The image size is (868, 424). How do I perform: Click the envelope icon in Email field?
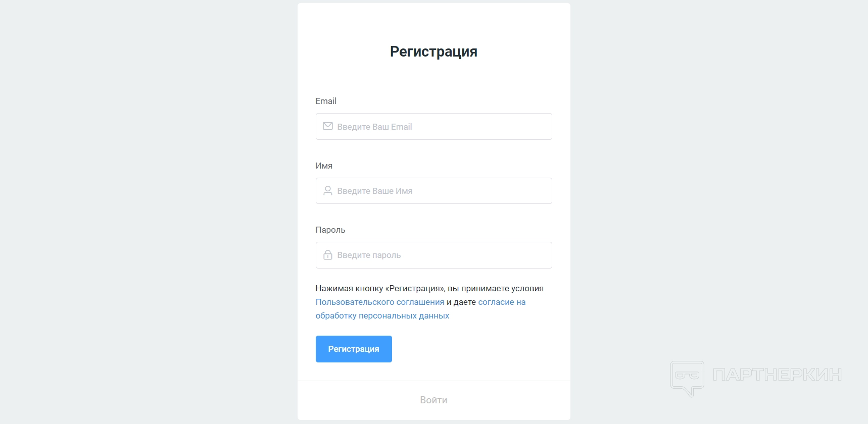(x=328, y=126)
